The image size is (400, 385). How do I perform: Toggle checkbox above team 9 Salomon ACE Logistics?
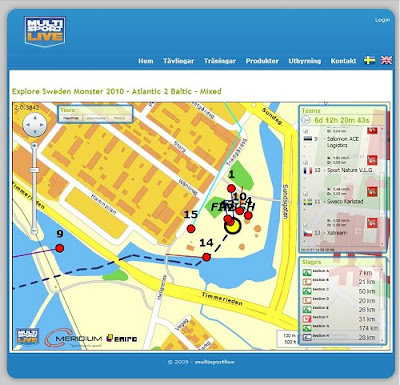click(306, 131)
